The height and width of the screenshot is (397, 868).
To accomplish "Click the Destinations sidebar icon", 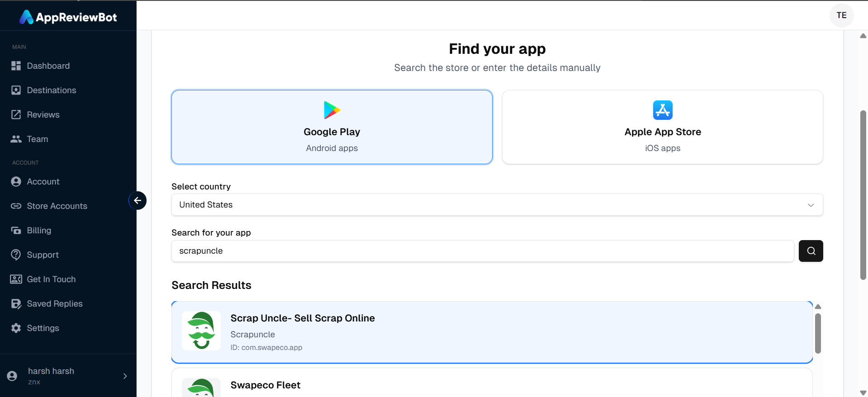I will [x=16, y=90].
